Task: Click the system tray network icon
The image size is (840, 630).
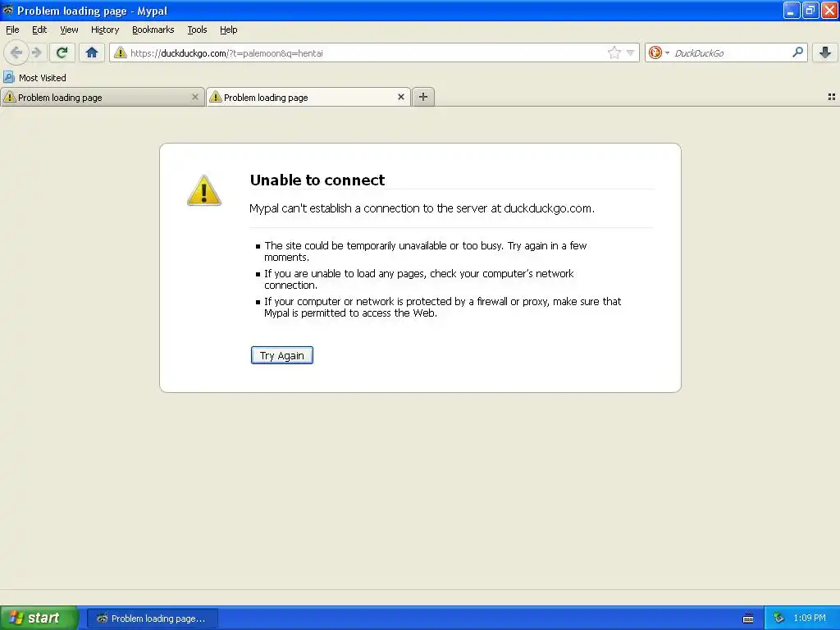Action: click(x=779, y=618)
